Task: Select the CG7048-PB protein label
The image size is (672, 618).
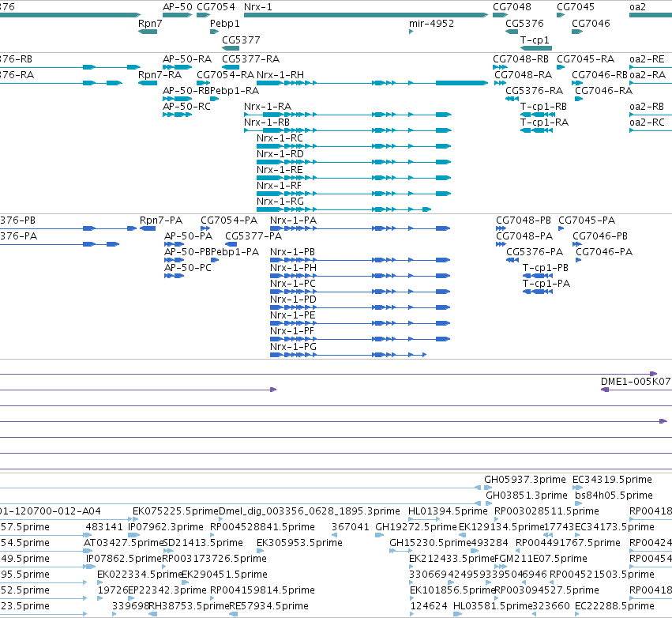Action: tap(524, 220)
